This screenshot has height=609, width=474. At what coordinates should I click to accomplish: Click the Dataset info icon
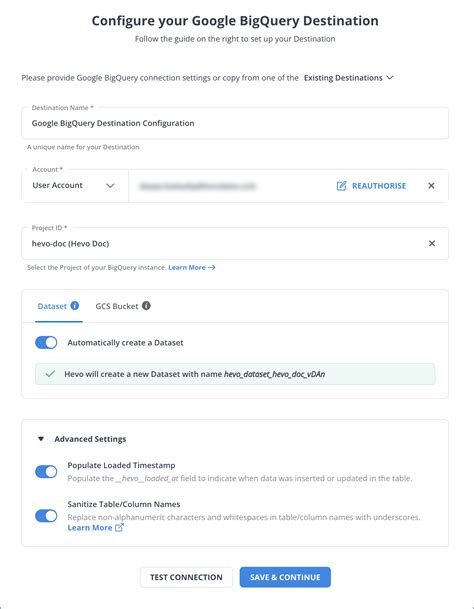[75, 306]
